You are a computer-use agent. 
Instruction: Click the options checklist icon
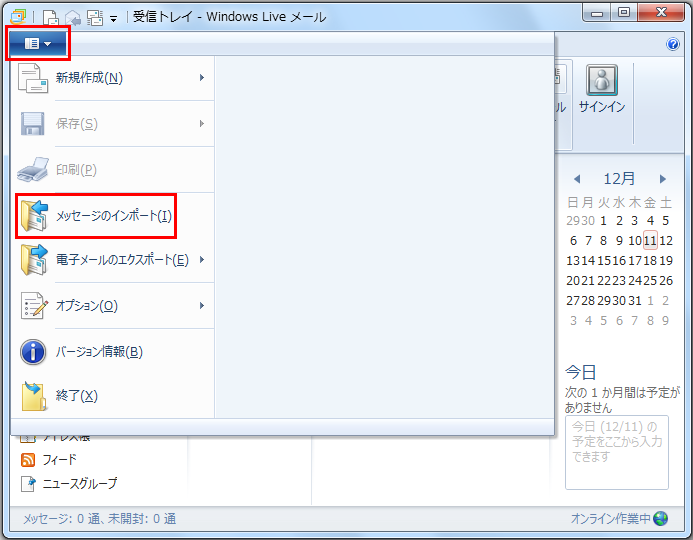tap(34, 306)
